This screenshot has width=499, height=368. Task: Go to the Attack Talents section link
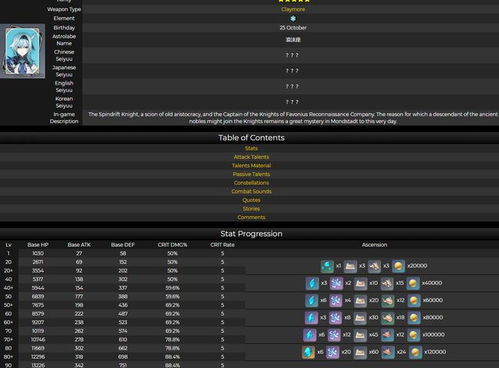pyautogui.click(x=251, y=157)
